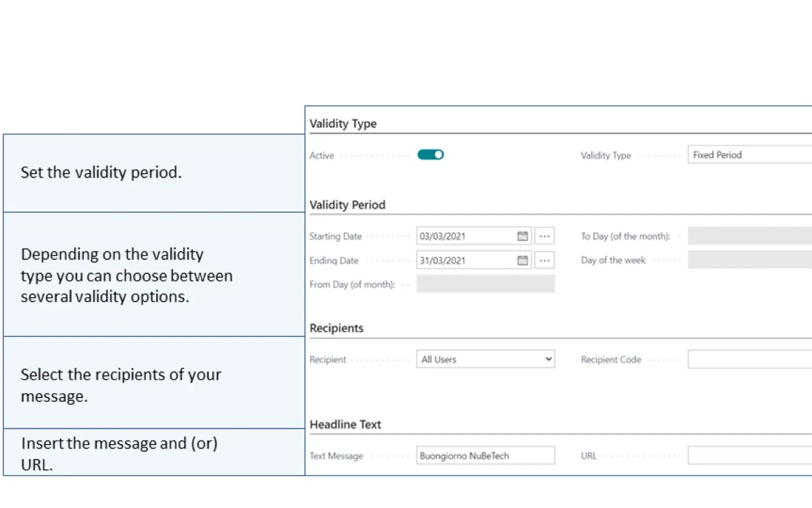Click the Ending Date field label
Screen dimensions: 812x508
point(334,261)
